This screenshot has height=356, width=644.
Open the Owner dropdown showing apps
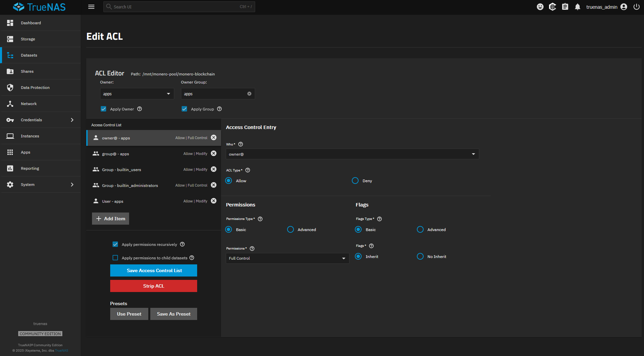tap(136, 94)
